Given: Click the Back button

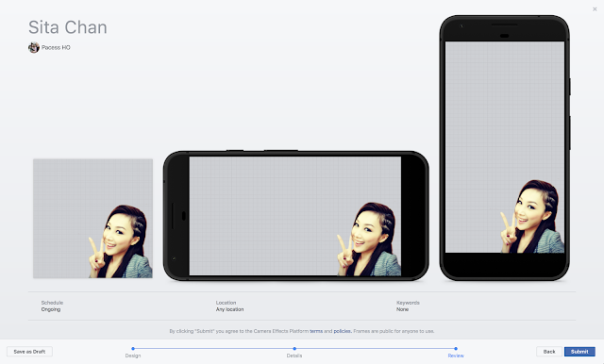Looking at the screenshot, I should (x=549, y=352).
